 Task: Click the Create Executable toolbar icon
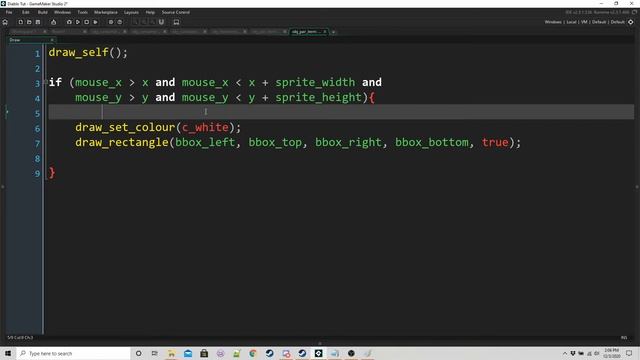coord(53,22)
